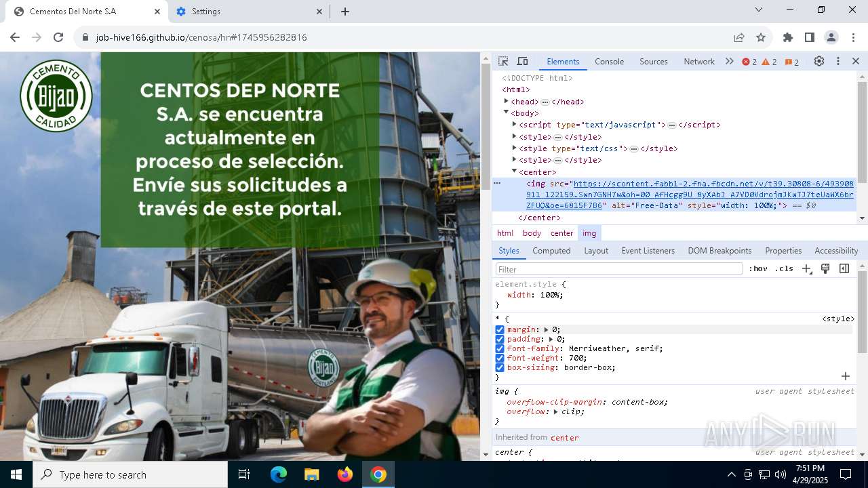Toggle the rendering emulations brush icon
Screen dimensions: 868x488
(x=825, y=268)
